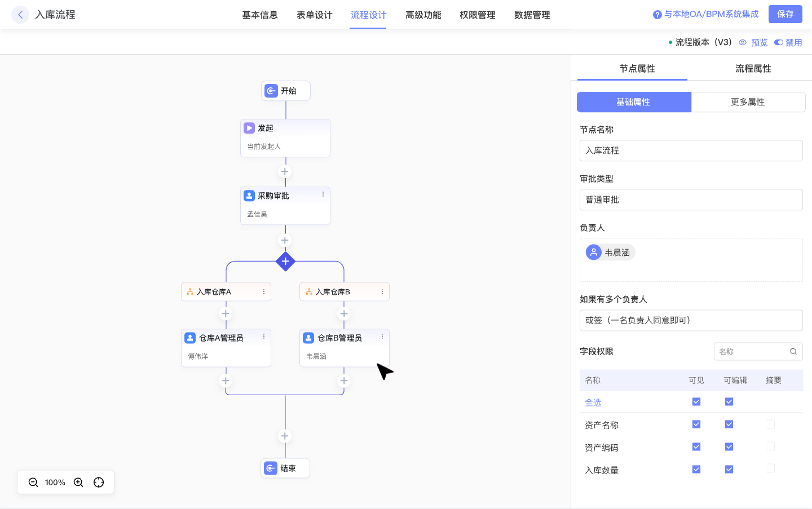
Task: Uncheck 可编辑 for 资产编码
Action: [729, 447]
